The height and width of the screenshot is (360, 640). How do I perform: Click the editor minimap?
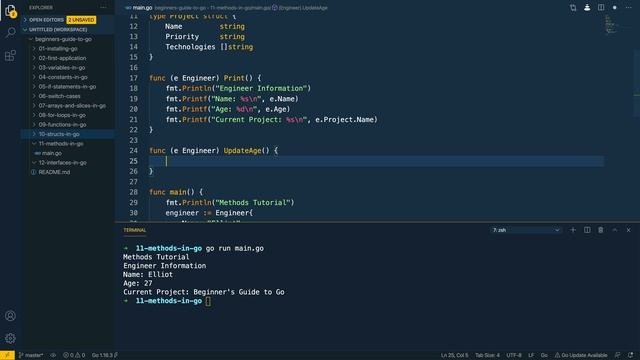click(611, 24)
